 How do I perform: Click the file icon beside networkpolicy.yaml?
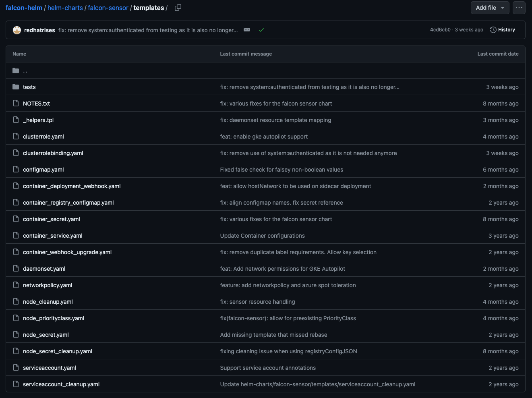tap(16, 285)
